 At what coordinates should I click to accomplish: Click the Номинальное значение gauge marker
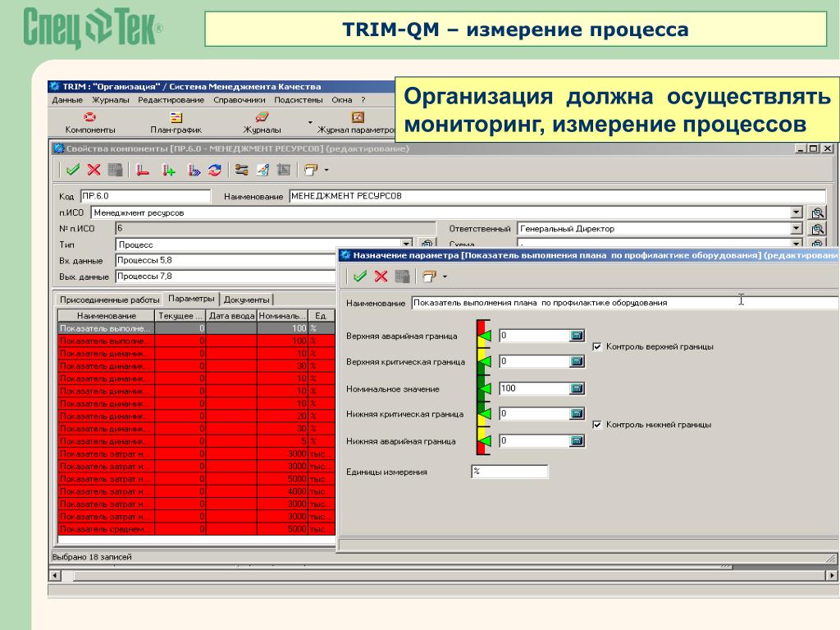click(x=484, y=389)
